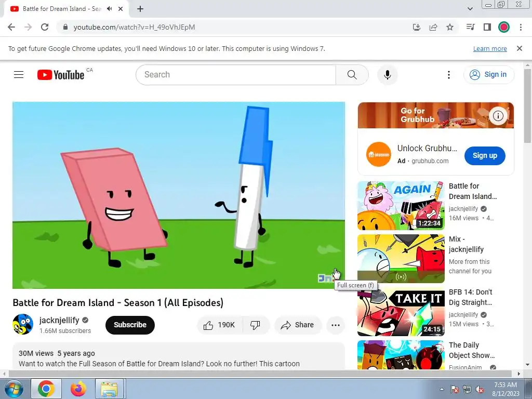Click 'Mix - jacknjellify' title text

[x=466, y=244]
